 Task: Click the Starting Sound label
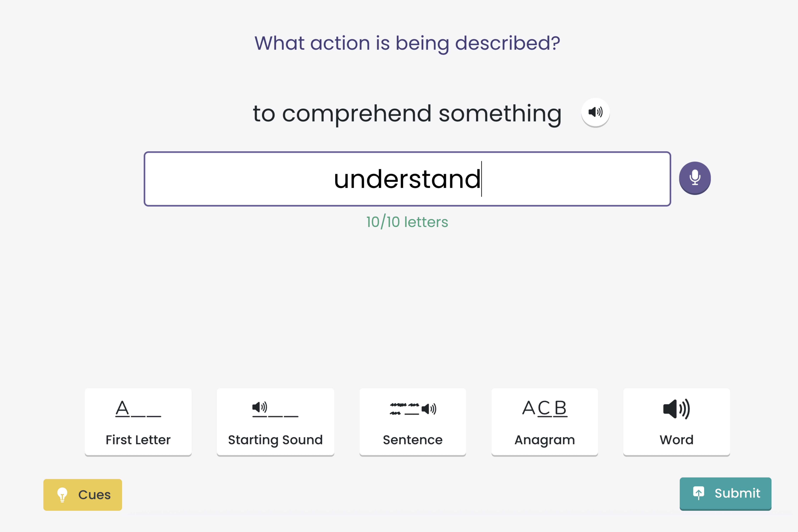(275, 440)
